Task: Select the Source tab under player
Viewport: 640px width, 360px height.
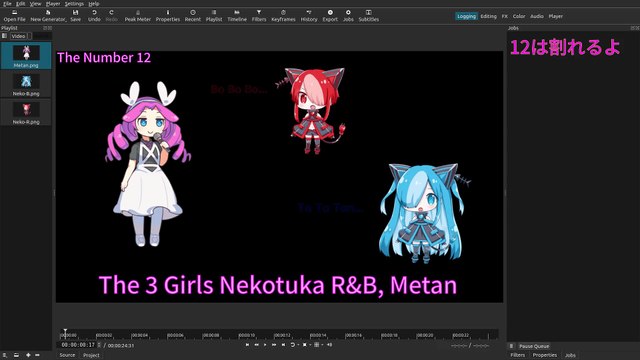Action: point(67,355)
